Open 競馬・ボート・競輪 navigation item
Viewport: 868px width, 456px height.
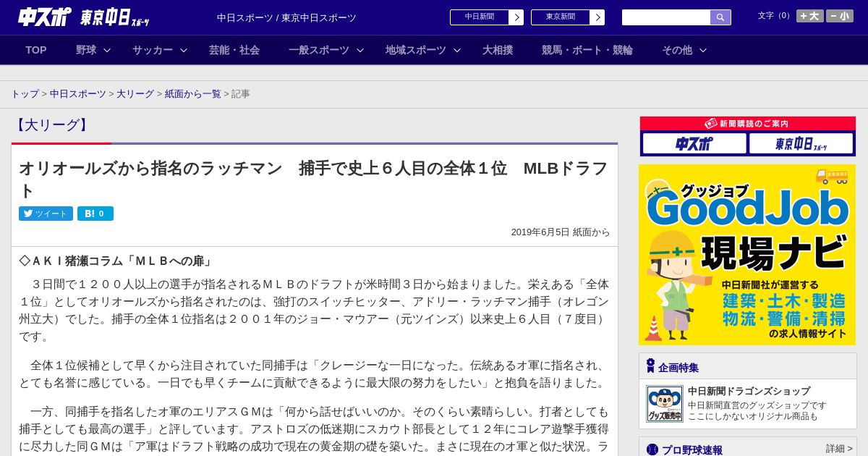point(587,50)
